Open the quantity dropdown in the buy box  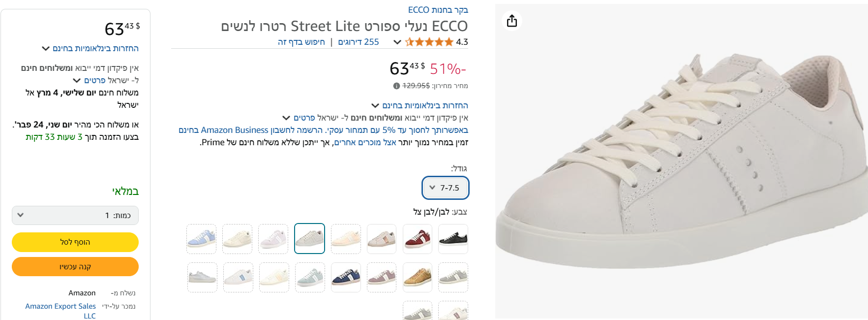click(75, 216)
